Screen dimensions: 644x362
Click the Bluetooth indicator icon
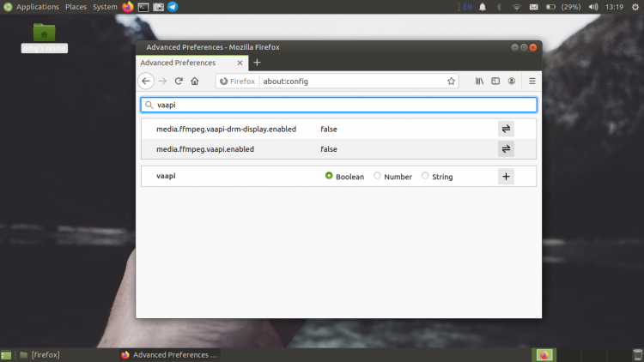pos(499,7)
